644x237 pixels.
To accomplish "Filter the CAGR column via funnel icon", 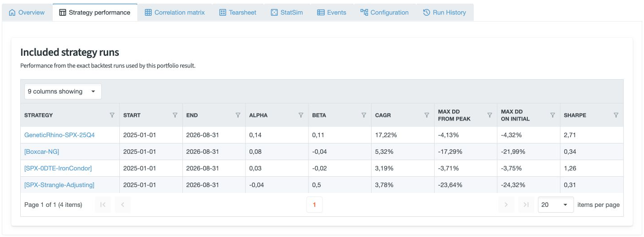I will click(x=426, y=115).
